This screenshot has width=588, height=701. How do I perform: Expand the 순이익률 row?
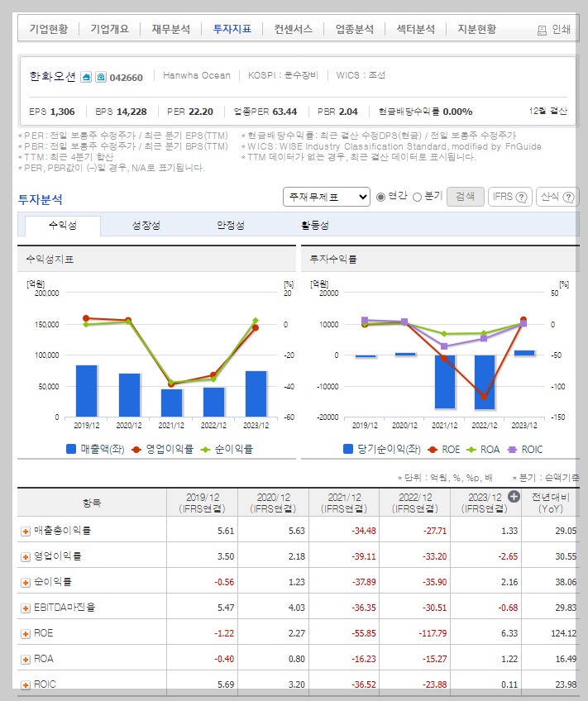(x=26, y=583)
